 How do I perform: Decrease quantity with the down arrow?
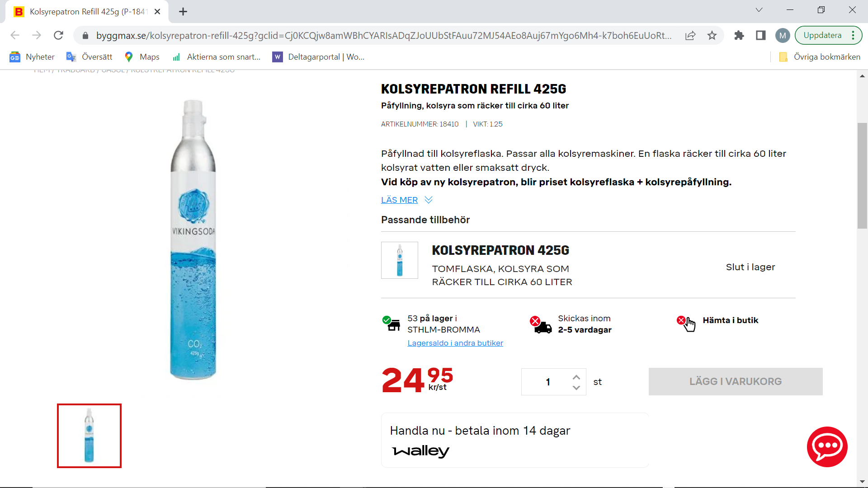(x=576, y=388)
